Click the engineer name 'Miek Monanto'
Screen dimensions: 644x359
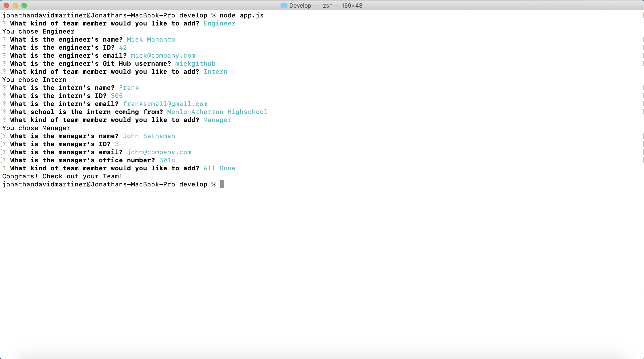tap(151, 40)
